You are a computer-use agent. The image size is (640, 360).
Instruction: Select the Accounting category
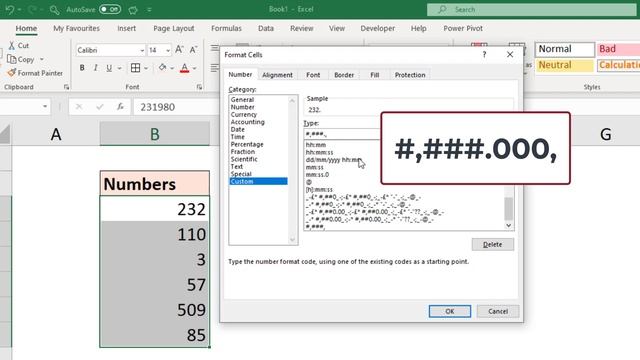pos(247,122)
